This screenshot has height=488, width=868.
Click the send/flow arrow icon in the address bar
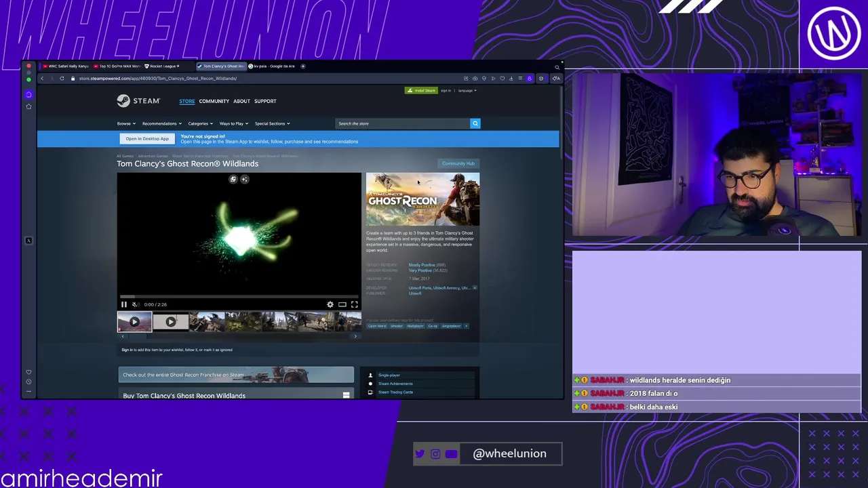pos(493,79)
